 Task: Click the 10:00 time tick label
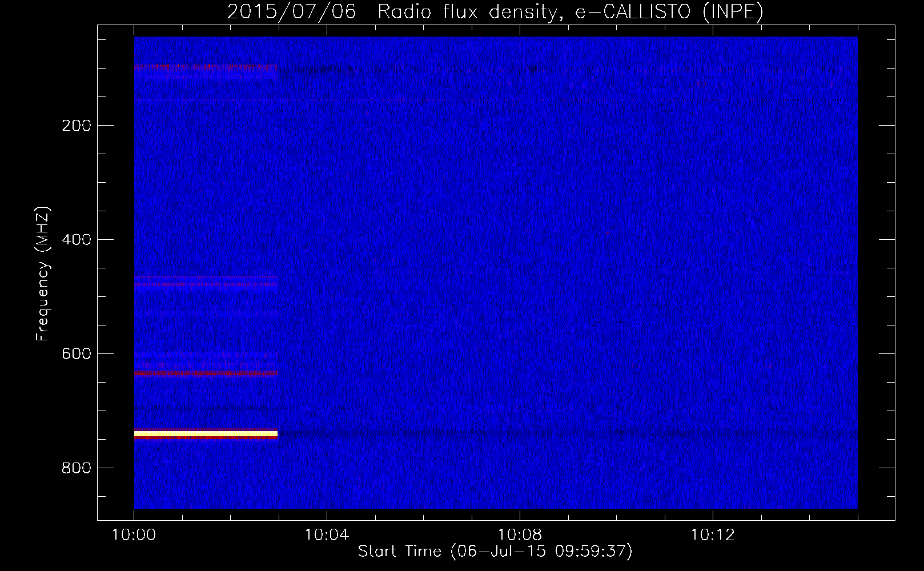[134, 535]
